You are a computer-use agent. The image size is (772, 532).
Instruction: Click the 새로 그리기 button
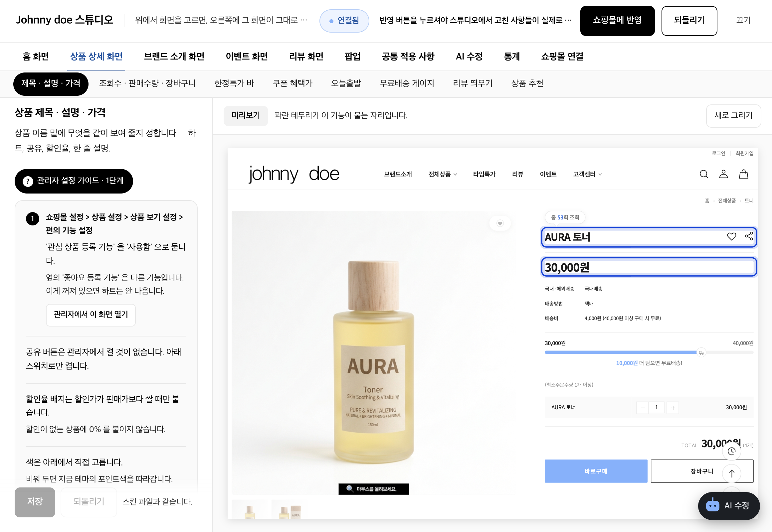(733, 116)
